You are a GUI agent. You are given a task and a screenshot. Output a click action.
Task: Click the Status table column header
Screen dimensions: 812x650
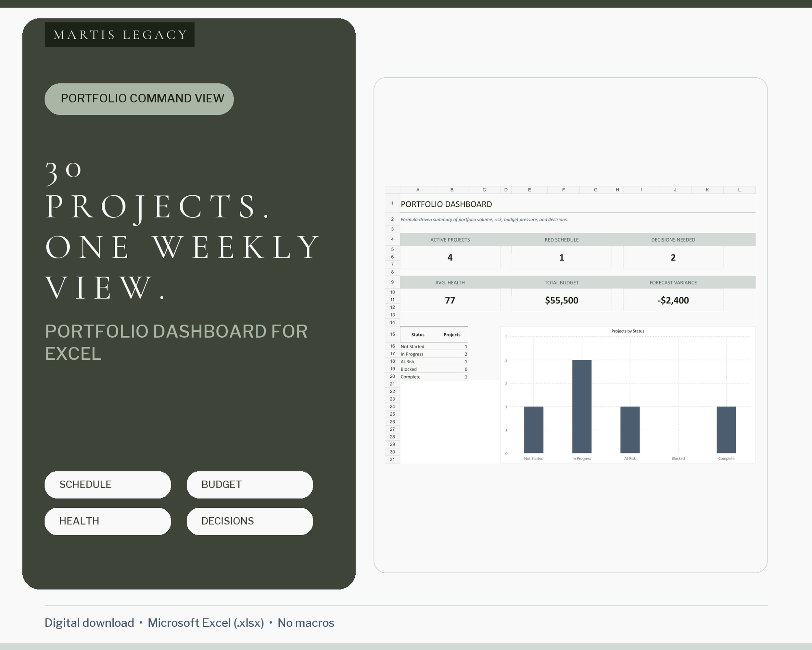418,335
